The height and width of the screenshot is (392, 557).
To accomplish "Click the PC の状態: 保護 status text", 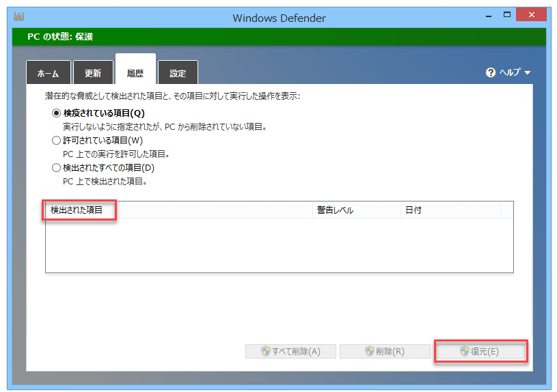I will [x=60, y=37].
